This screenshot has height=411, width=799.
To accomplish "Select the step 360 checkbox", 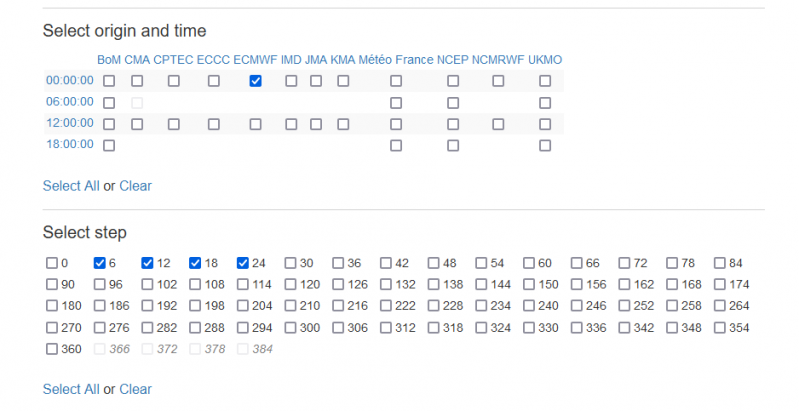I will (52, 349).
